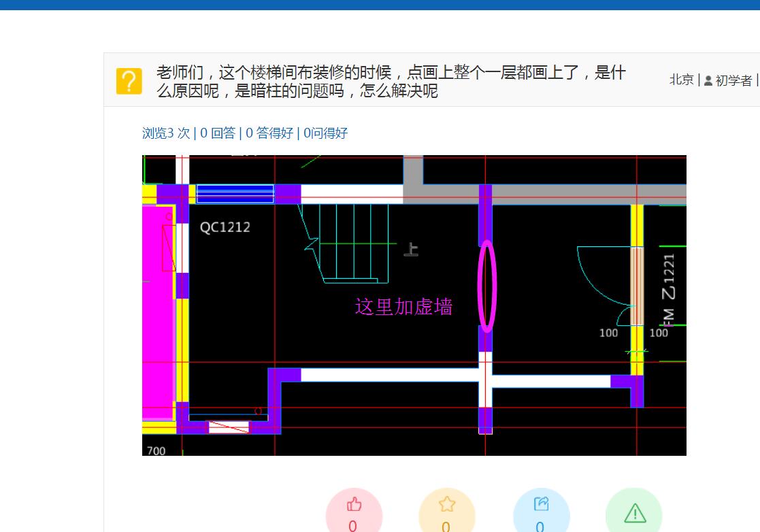The height and width of the screenshot is (532, 760).
Task: Click the star favorite icon
Action: click(x=447, y=504)
